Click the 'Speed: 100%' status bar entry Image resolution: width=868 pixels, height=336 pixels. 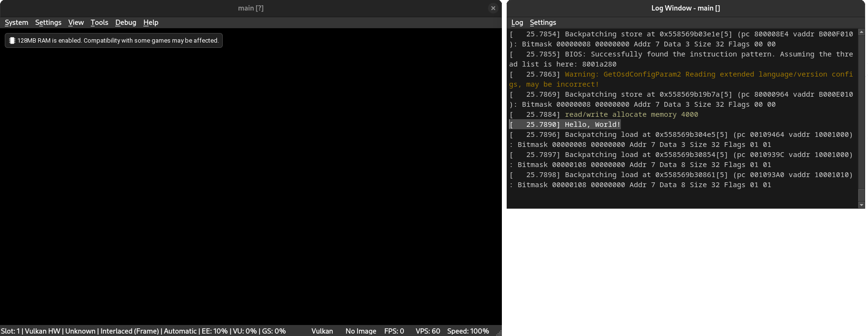coord(468,331)
